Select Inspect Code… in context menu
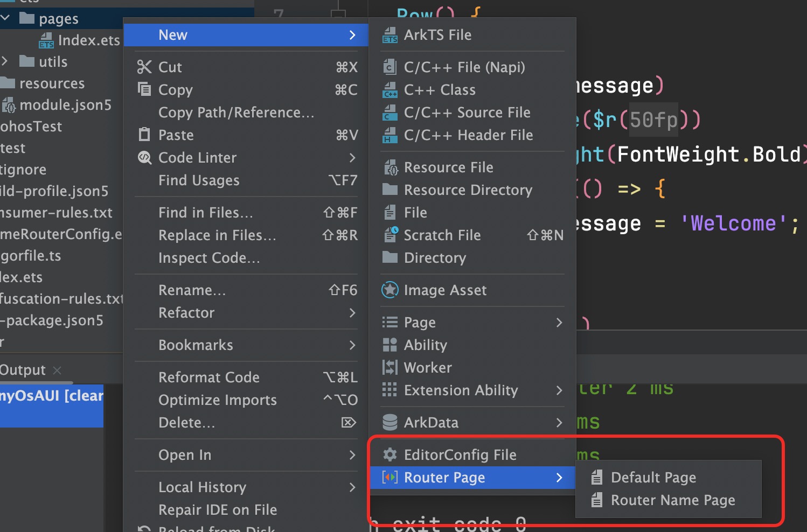The width and height of the screenshot is (807, 532). click(246, 258)
